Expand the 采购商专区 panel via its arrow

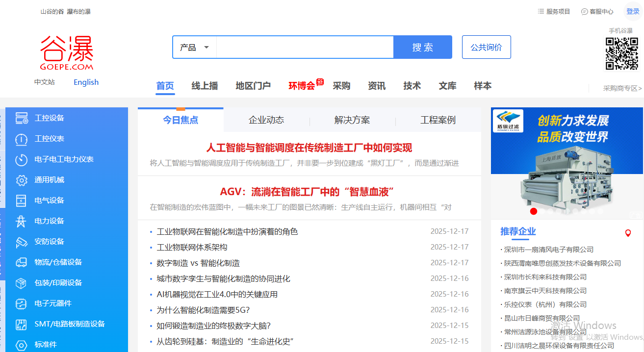coord(641,88)
